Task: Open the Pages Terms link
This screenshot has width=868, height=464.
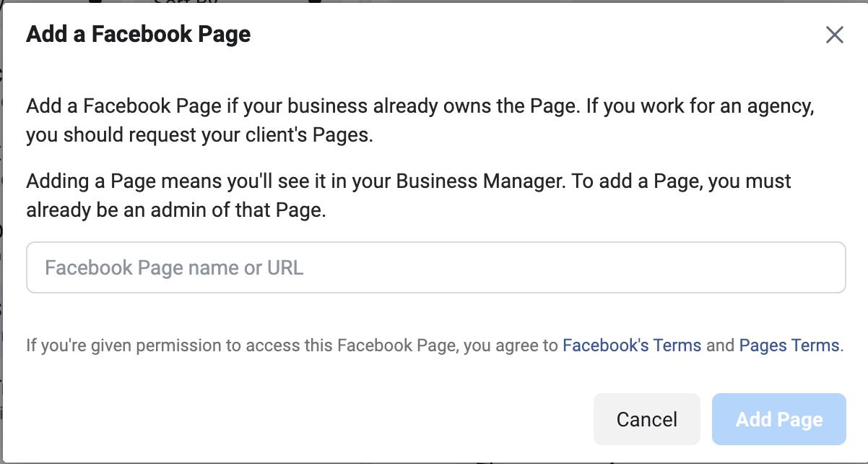Action: (789, 345)
